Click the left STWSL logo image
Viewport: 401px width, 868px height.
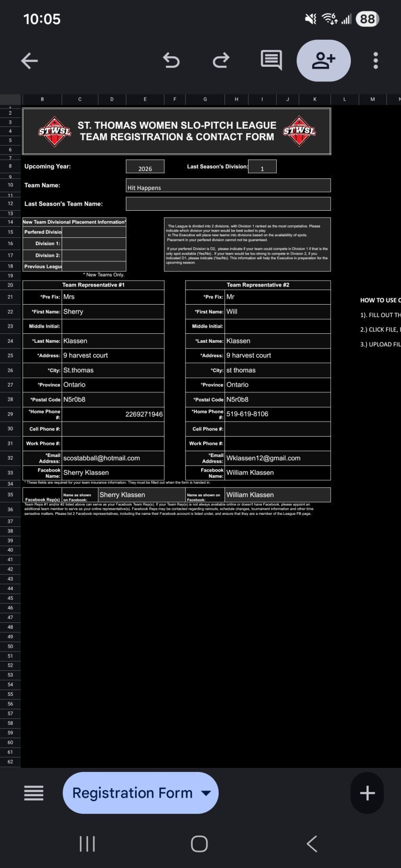(55, 131)
